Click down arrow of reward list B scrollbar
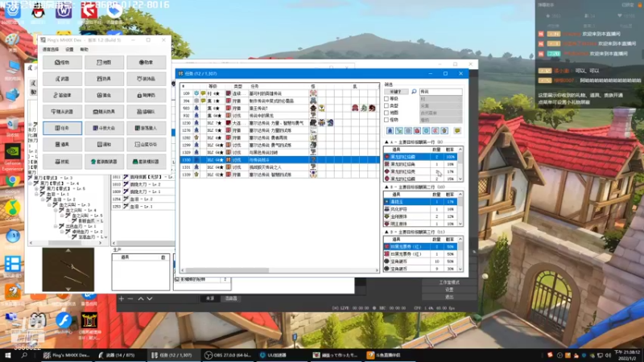 (460, 224)
